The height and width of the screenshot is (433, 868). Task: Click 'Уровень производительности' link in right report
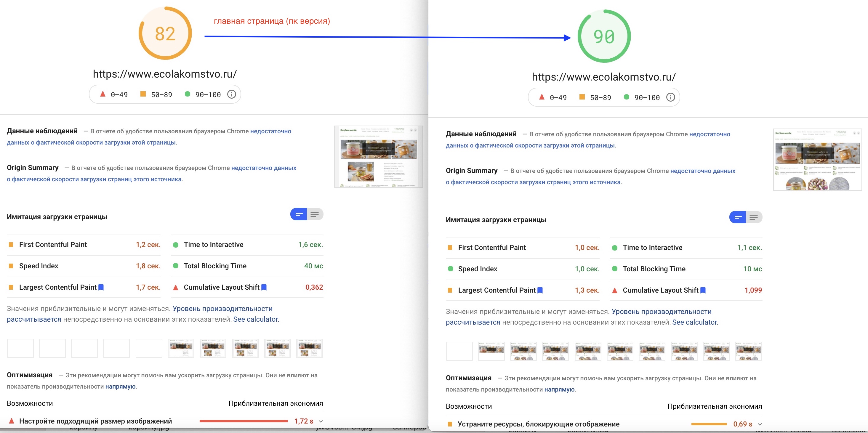tap(661, 311)
